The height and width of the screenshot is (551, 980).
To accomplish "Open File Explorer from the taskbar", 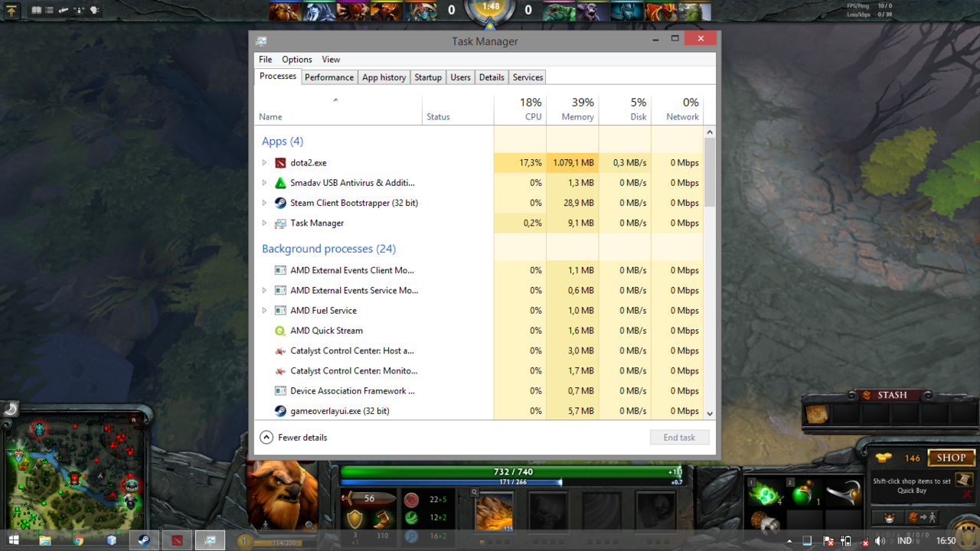I will pos(45,540).
